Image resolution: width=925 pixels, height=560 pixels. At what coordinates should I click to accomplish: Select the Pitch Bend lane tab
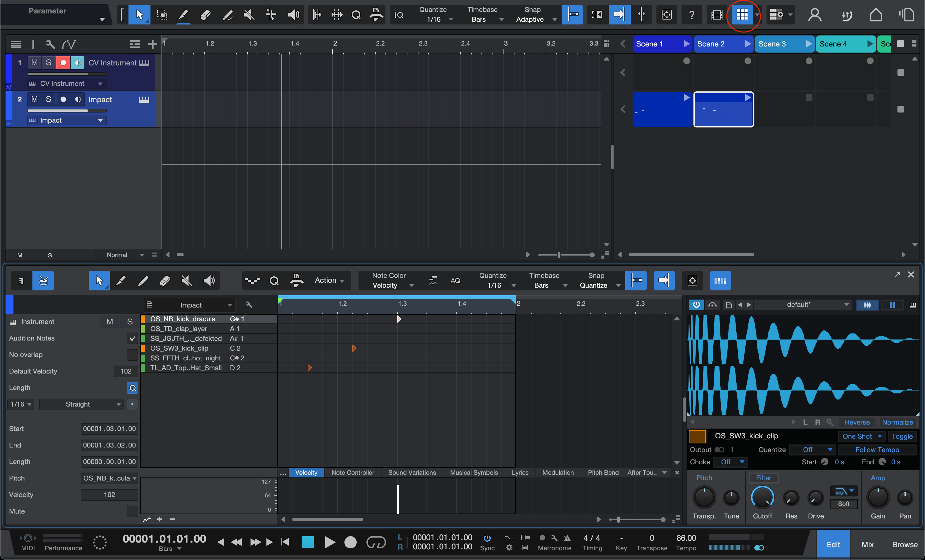[603, 473]
